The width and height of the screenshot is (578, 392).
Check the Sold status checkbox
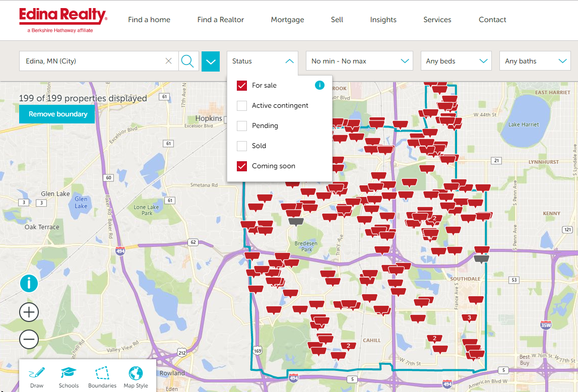click(x=242, y=146)
